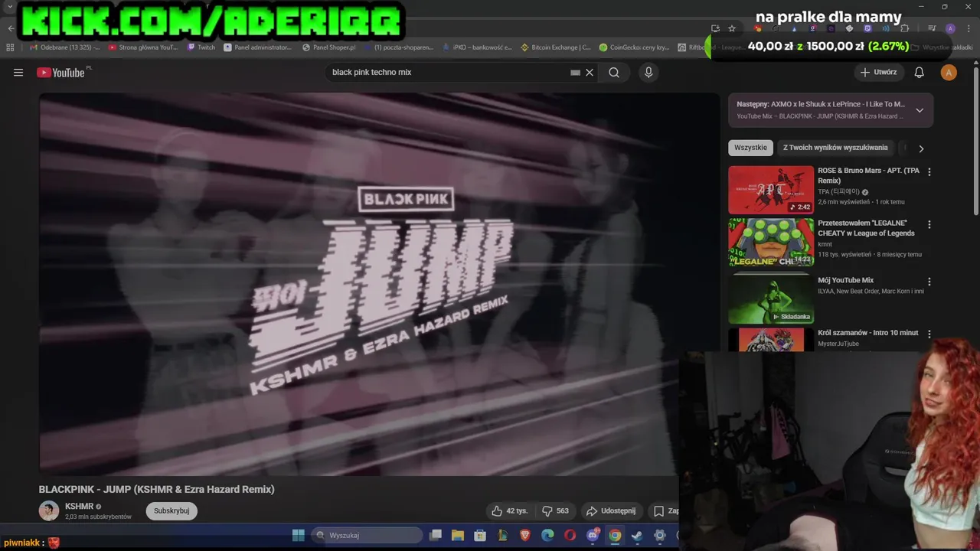Viewport: 980px width, 551px height.
Task: Open the on-screen keyboard icon in search
Action: coord(575,73)
